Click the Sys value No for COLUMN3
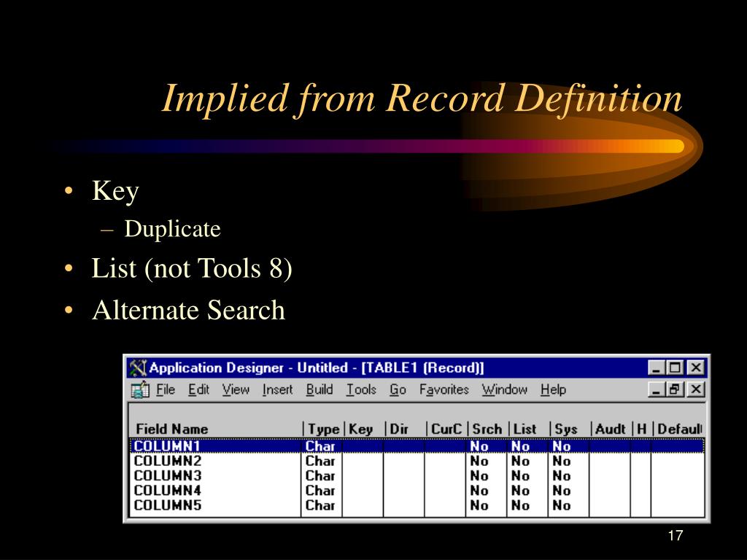Screen dimensions: 747x560 coord(561,475)
